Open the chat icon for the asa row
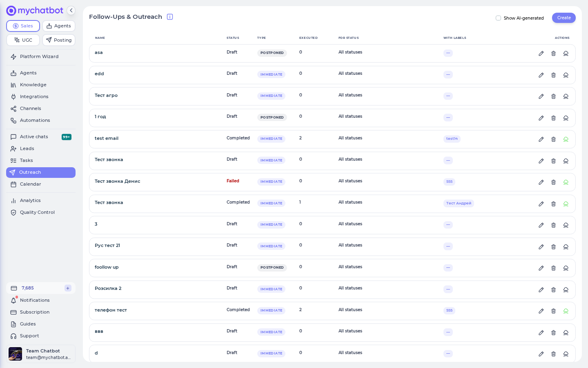 pyautogui.click(x=566, y=54)
